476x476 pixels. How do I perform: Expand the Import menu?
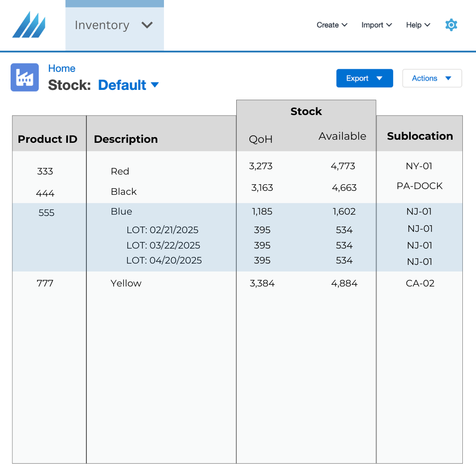(x=376, y=25)
